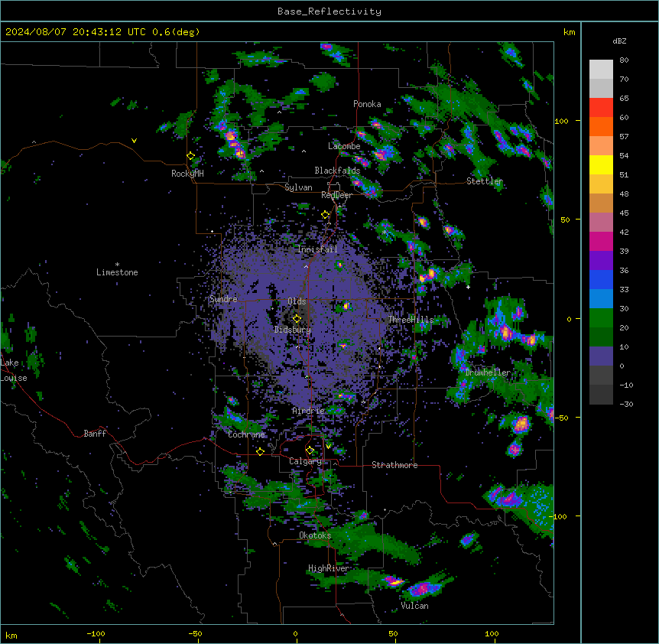The image size is (659, 644).
Task: Select the bright green swatch in the dBZ legend
Action: point(601,318)
